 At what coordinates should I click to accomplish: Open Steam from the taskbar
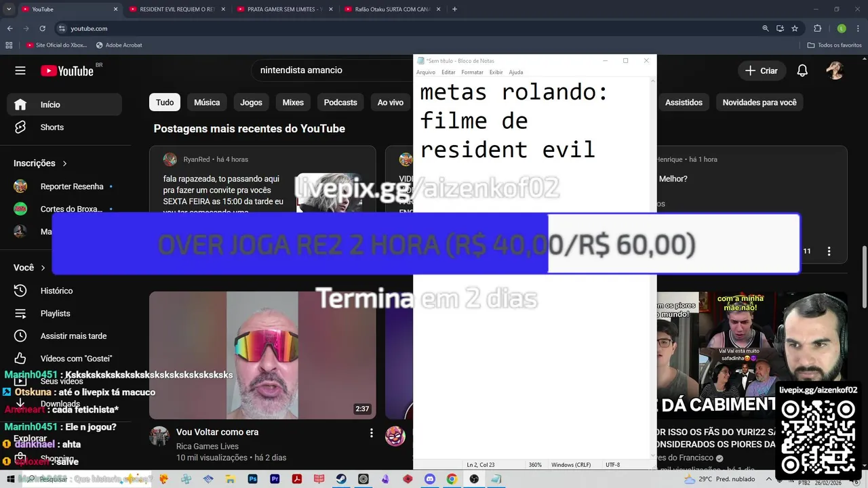(341, 479)
